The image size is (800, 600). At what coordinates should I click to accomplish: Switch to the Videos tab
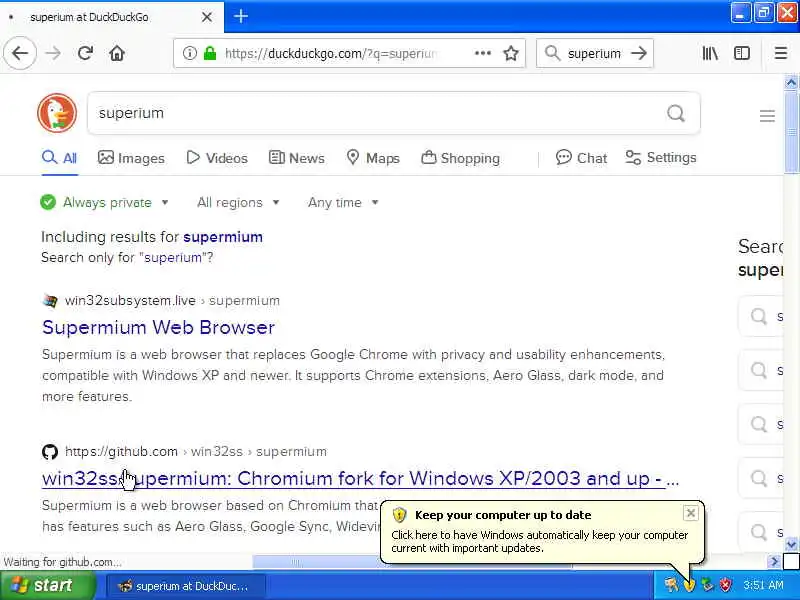click(x=217, y=158)
